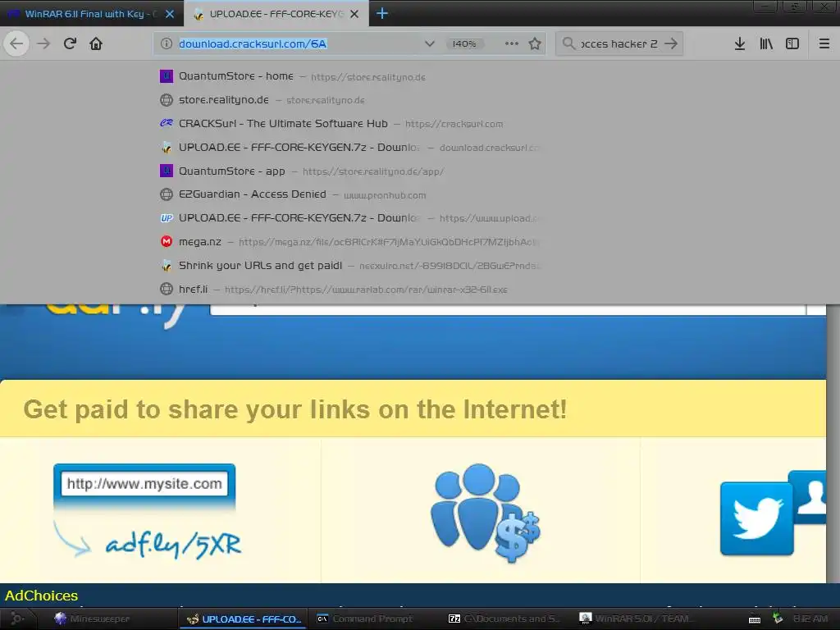Open page actions three-dot menu
The height and width of the screenshot is (630, 840).
click(x=512, y=43)
